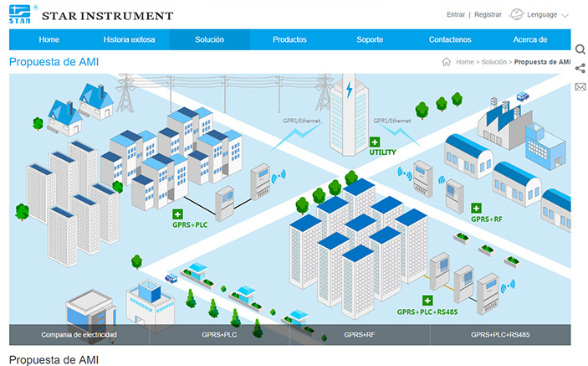This screenshot has width=588, height=366.
Task: Click green plus above GPRS+PLC+RS485 label
Action: point(427,301)
